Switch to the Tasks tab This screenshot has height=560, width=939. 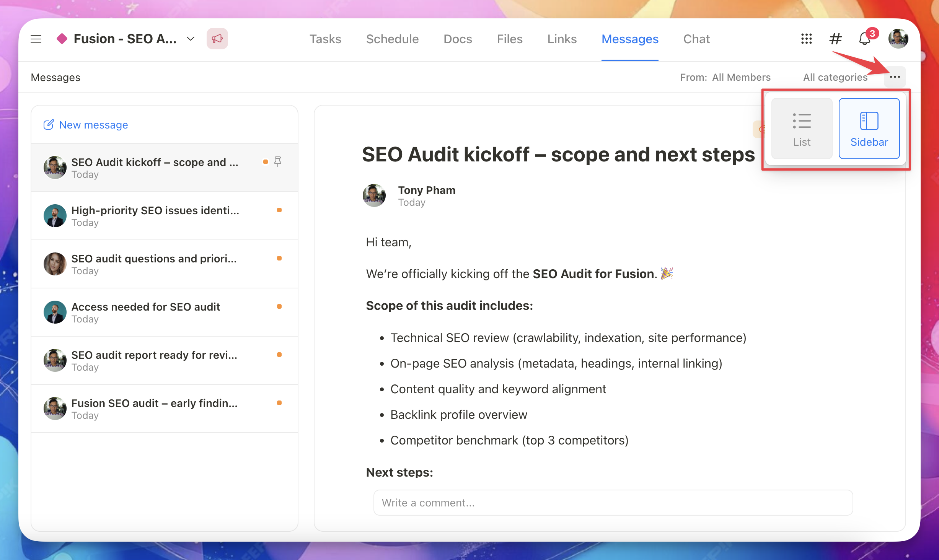pyautogui.click(x=325, y=39)
